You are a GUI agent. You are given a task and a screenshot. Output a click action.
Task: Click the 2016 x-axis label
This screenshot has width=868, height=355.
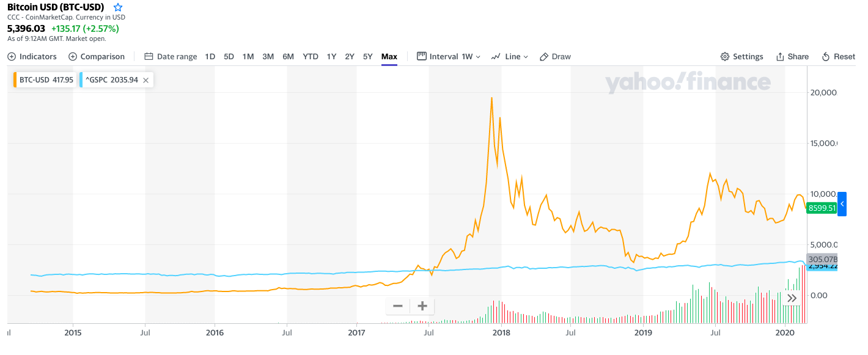[x=215, y=332]
